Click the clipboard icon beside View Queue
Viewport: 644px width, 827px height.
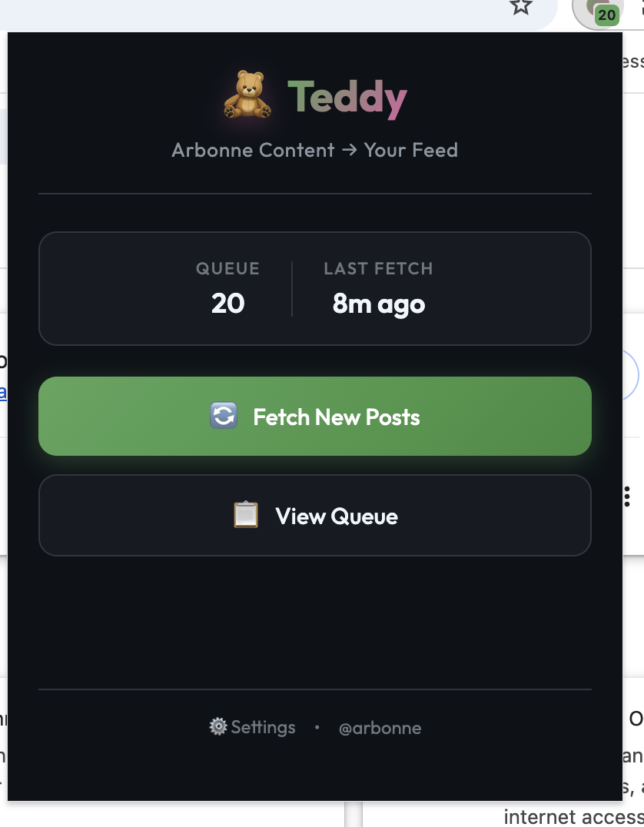(245, 515)
